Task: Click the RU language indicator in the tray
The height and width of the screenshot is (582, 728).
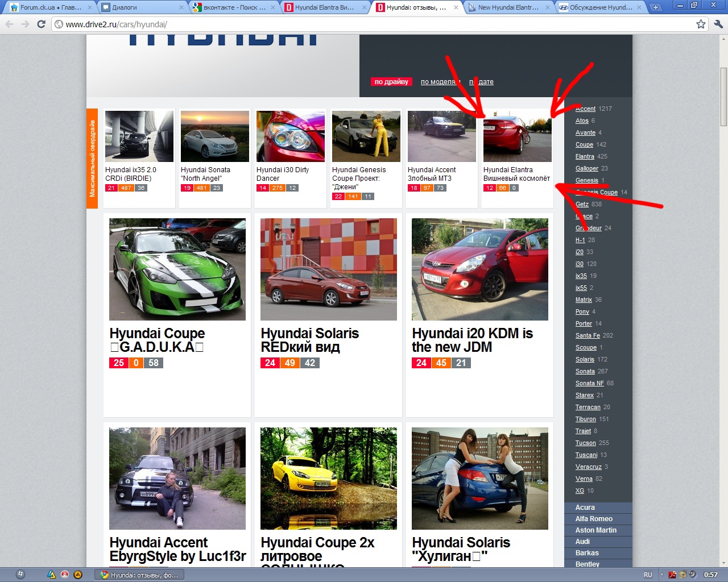Action: (648, 575)
